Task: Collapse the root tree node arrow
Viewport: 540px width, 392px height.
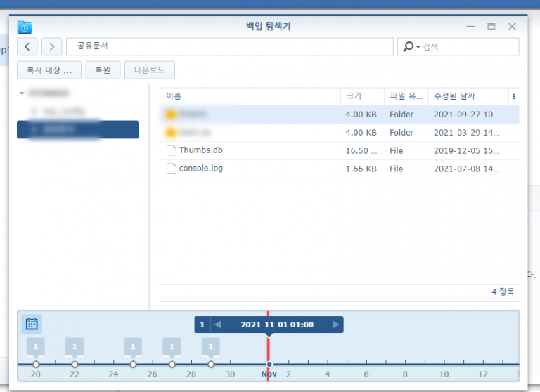Action: [x=22, y=93]
